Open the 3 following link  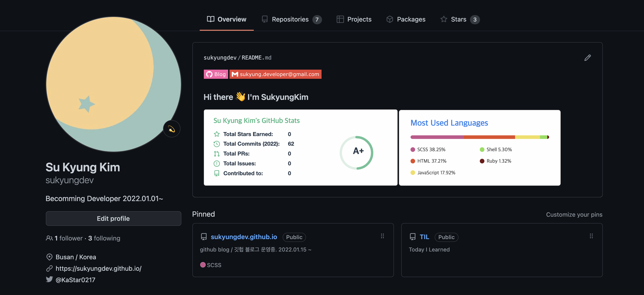[104, 238]
